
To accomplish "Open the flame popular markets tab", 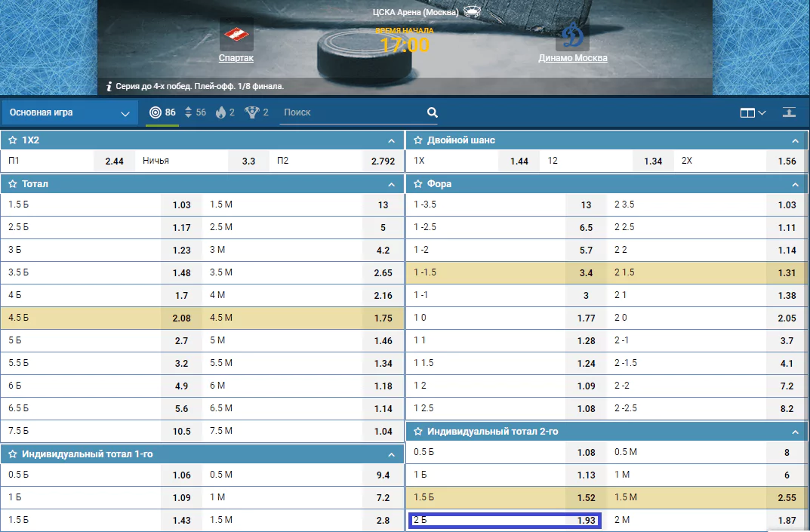I will pyautogui.click(x=225, y=112).
